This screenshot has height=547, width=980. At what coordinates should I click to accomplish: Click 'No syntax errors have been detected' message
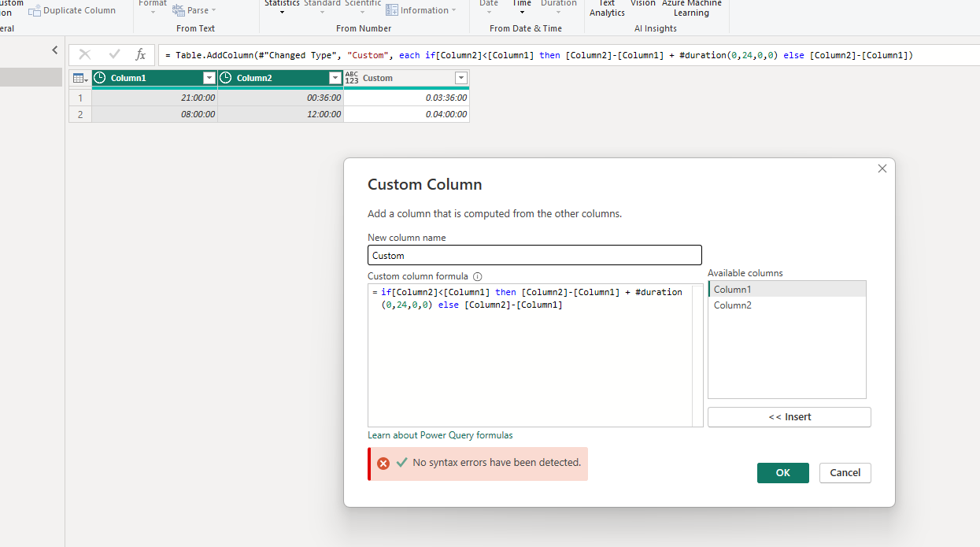point(497,463)
